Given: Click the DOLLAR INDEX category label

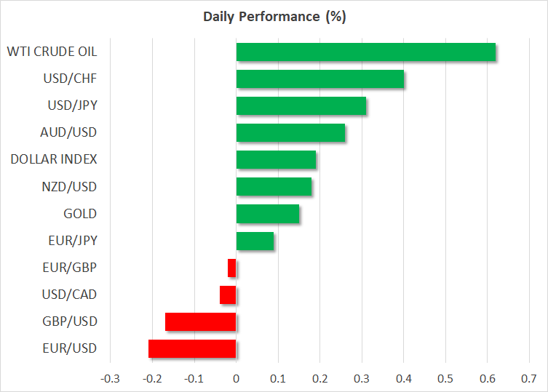Looking at the screenshot, I should coord(54,159).
